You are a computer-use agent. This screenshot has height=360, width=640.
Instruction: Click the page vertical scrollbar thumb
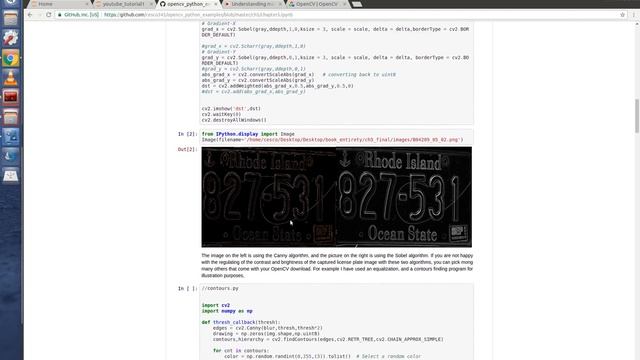coord(636,116)
